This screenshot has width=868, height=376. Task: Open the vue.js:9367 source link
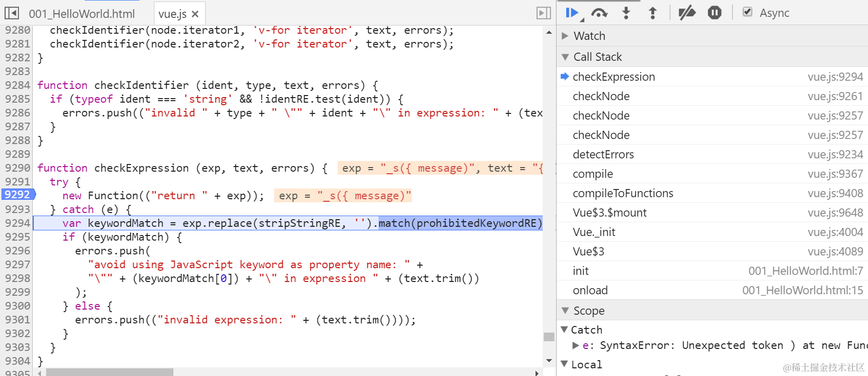pos(835,174)
